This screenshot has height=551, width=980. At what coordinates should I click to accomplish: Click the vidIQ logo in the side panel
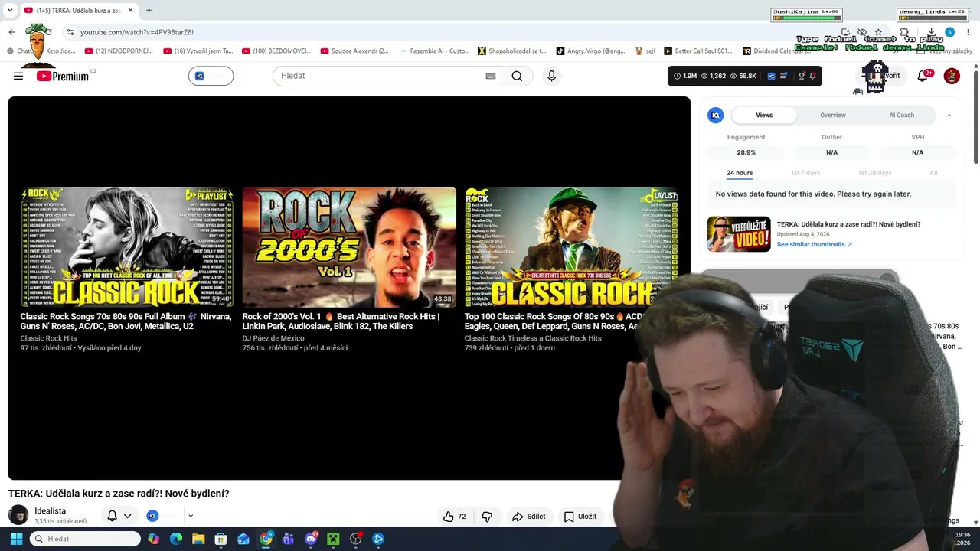(716, 115)
